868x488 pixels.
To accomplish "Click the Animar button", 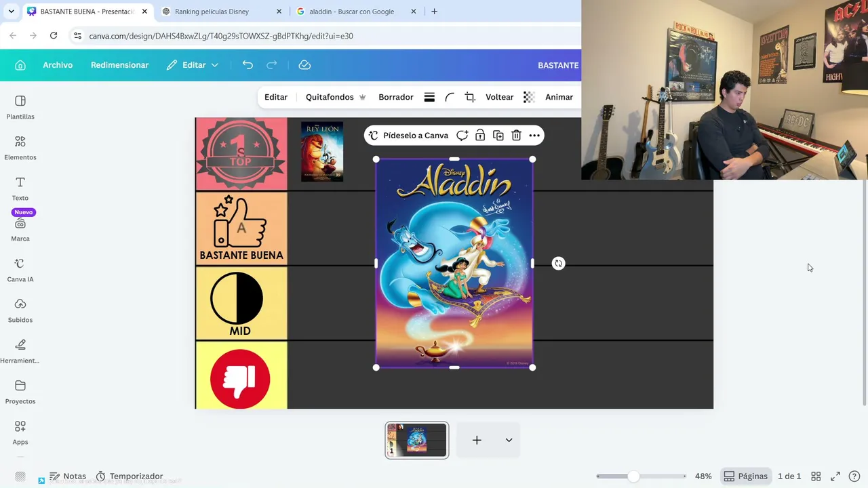I will pyautogui.click(x=559, y=97).
